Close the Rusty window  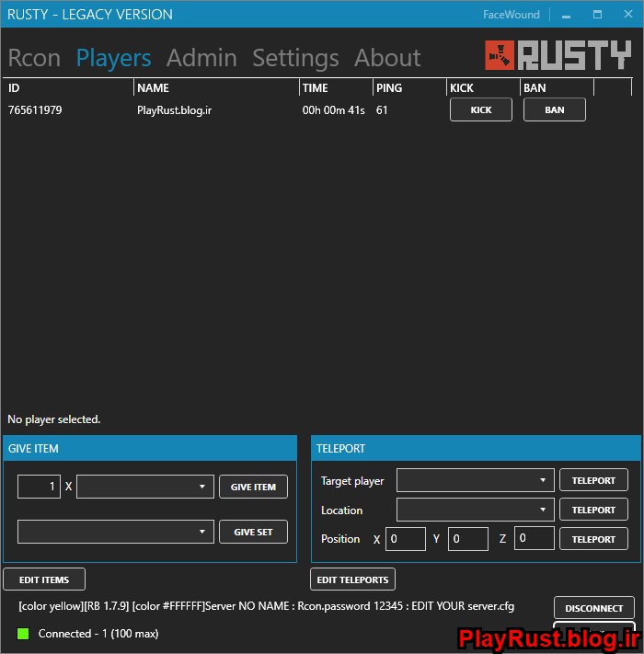click(628, 14)
